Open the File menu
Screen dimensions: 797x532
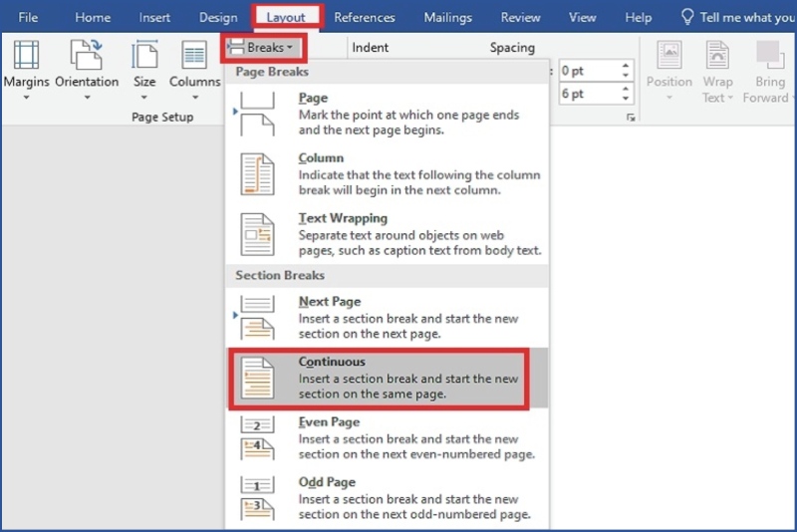[x=28, y=17]
